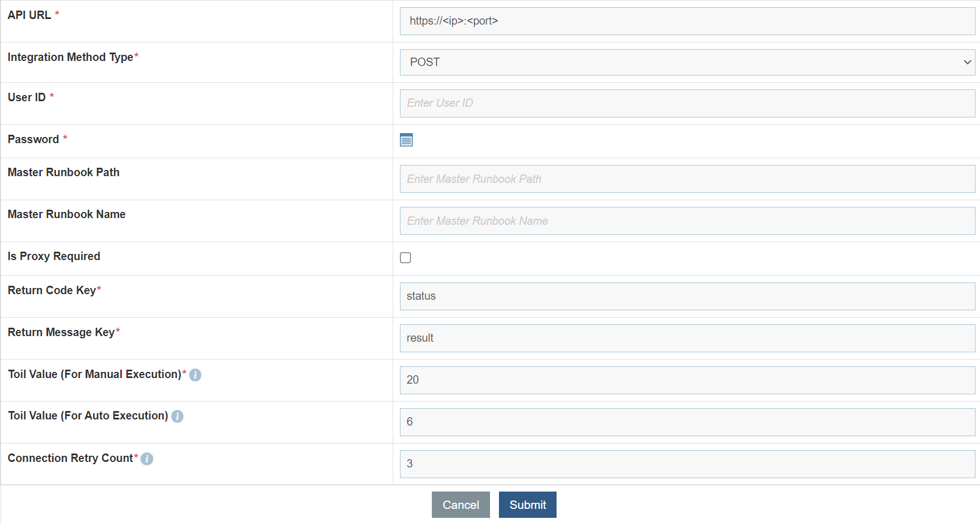This screenshot has width=980, height=524.
Task: Click the Toil Value Manual Execution input
Action: (x=687, y=380)
